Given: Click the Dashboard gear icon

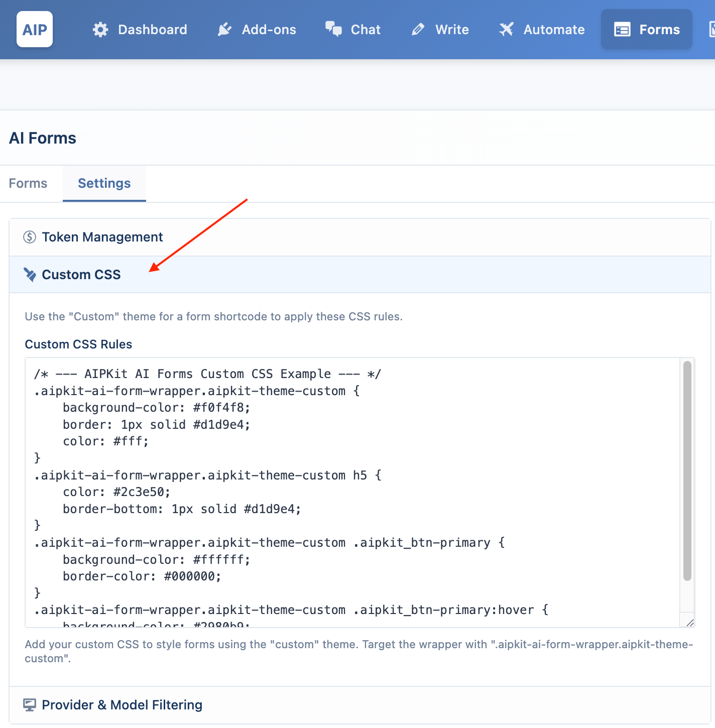Looking at the screenshot, I should tap(100, 30).
